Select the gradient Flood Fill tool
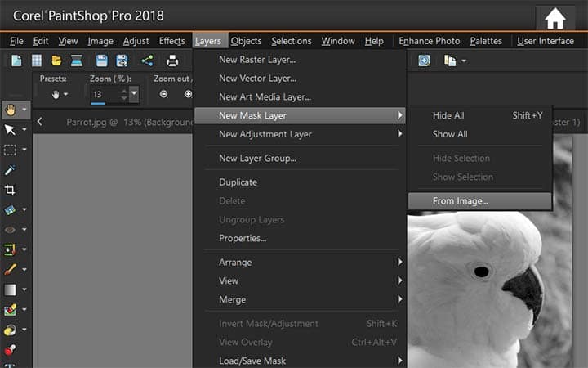588x368 pixels. point(10,289)
